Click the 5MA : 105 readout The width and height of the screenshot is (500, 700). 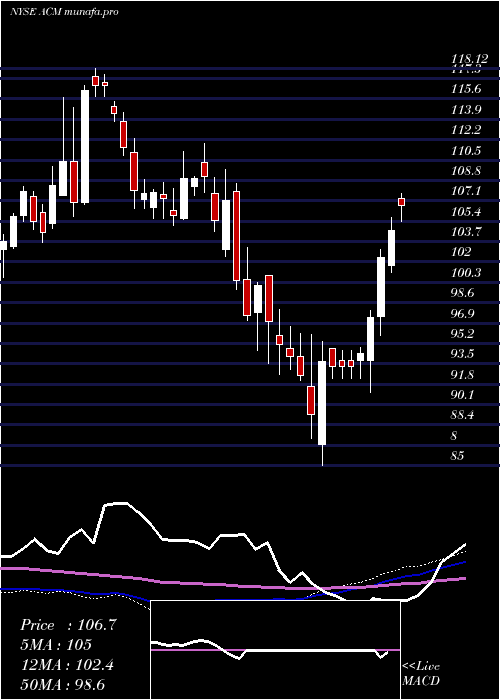tap(56, 644)
